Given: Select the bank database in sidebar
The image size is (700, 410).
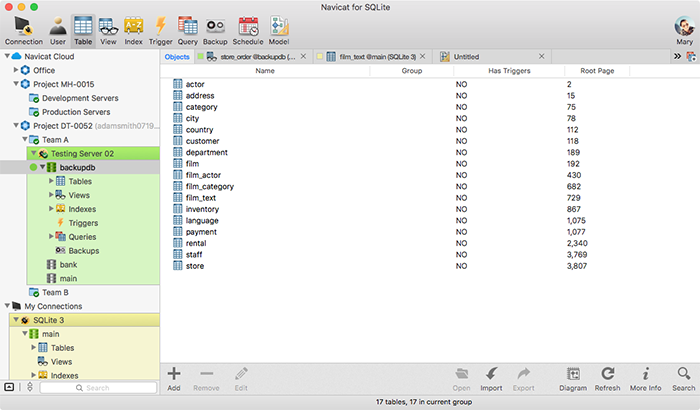Looking at the screenshot, I should (68, 264).
